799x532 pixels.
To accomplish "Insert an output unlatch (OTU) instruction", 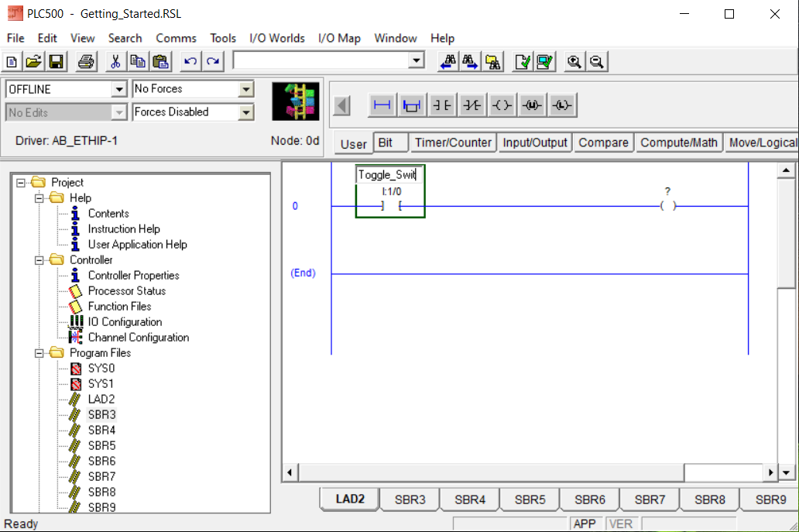I will point(532,105).
